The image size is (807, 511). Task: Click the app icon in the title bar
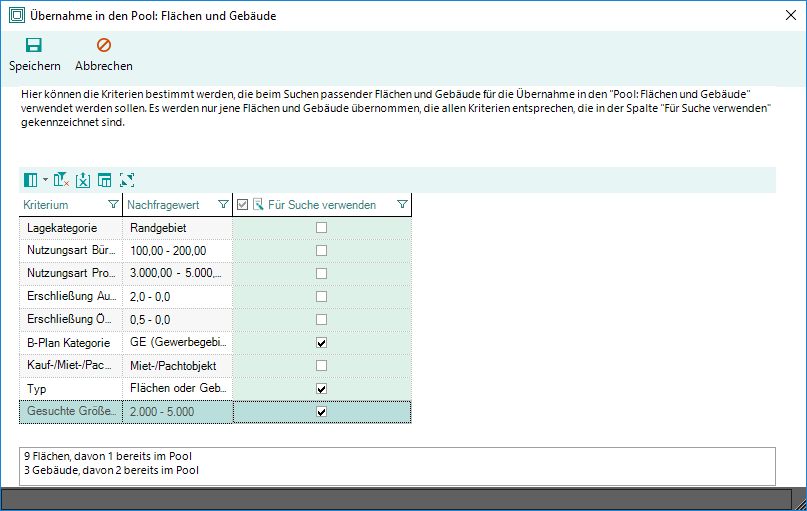click(x=16, y=16)
